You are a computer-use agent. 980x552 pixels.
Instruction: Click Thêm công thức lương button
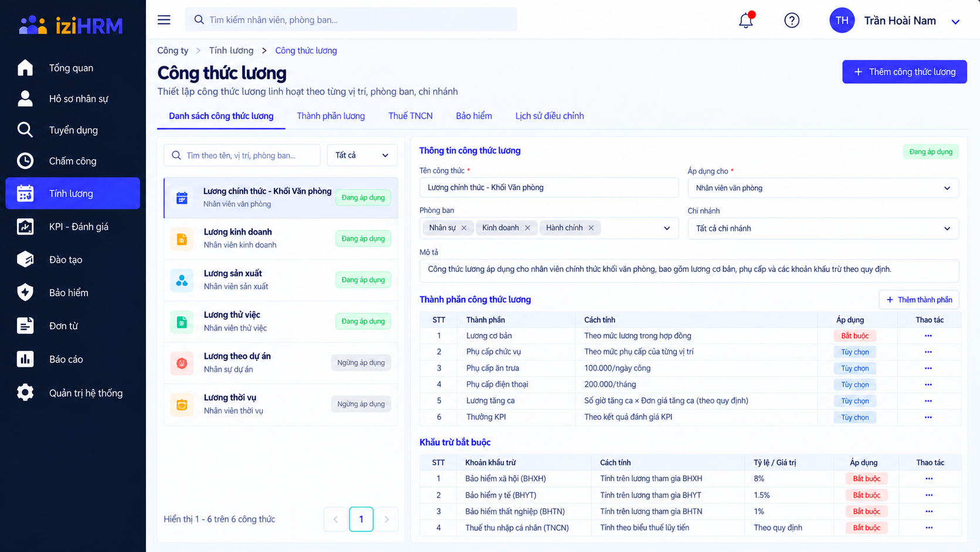pyautogui.click(x=904, y=72)
